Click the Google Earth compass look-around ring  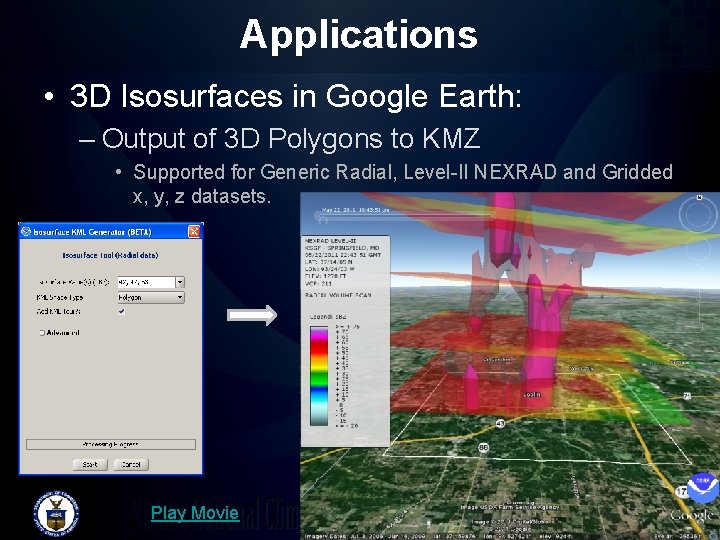698,214
